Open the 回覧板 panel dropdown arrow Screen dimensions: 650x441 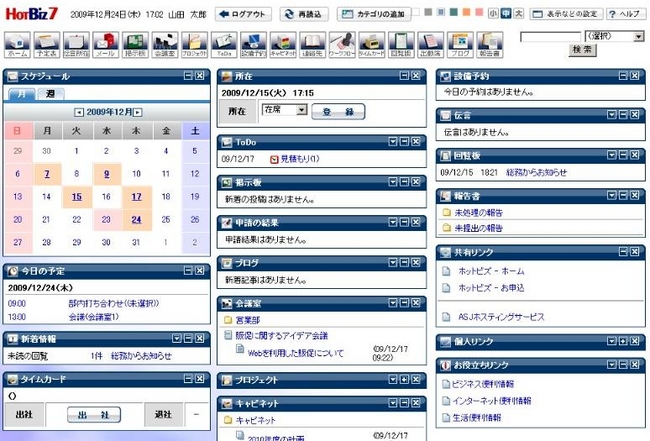coord(611,155)
